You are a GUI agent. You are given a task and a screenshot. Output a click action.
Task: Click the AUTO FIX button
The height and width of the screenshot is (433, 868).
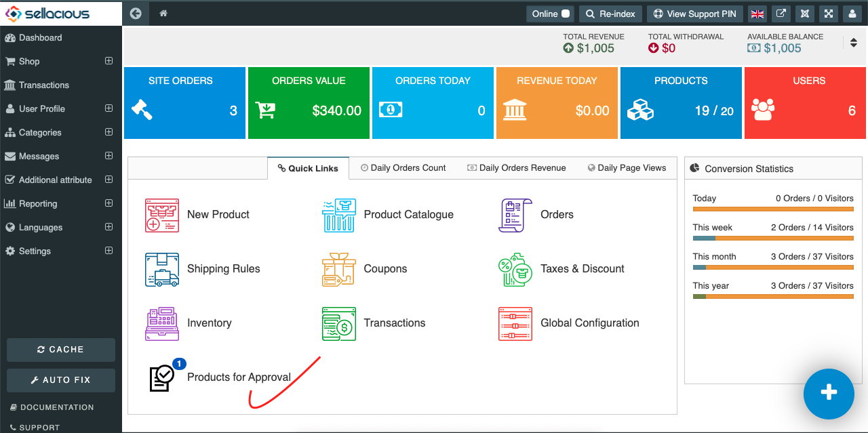pos(61,380)
